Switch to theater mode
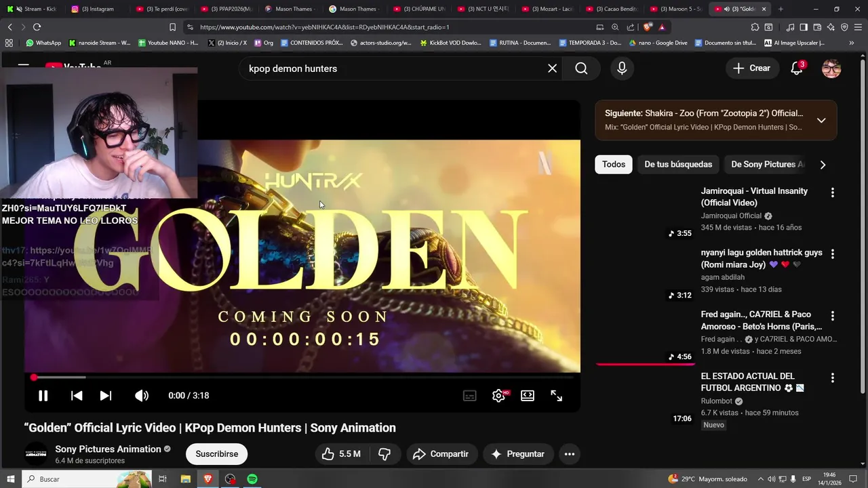 [528, 396]
